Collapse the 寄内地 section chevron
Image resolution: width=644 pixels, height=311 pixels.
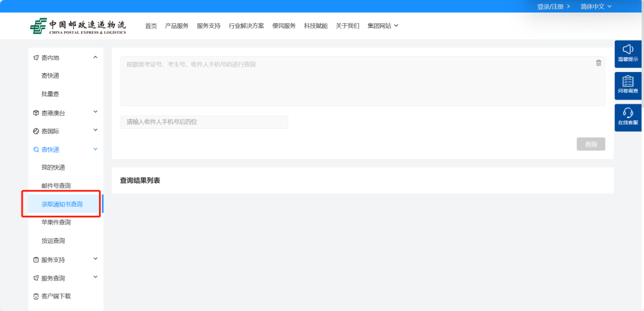pyautogui.click(x=95, y=57)
